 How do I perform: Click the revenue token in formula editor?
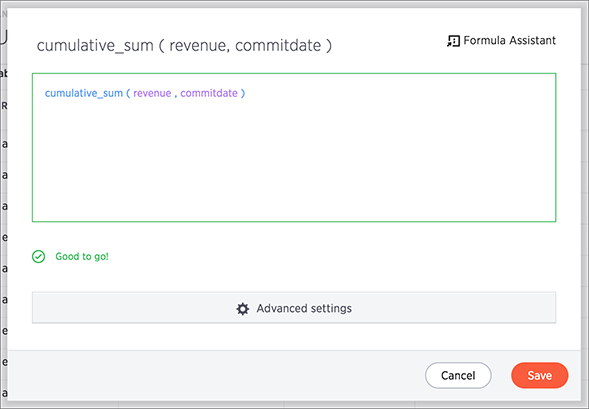tap(152, 93)
